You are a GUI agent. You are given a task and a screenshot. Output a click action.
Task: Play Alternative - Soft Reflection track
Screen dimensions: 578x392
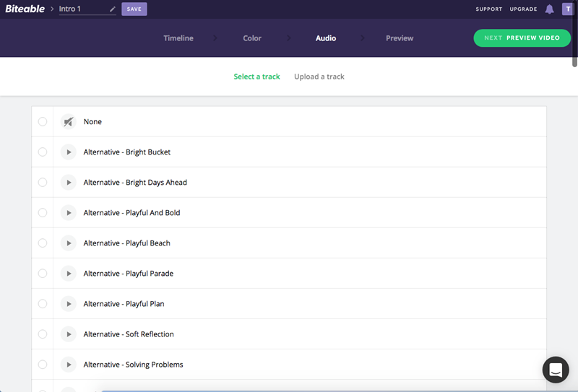pyautogui.click(x=68, y=334)
